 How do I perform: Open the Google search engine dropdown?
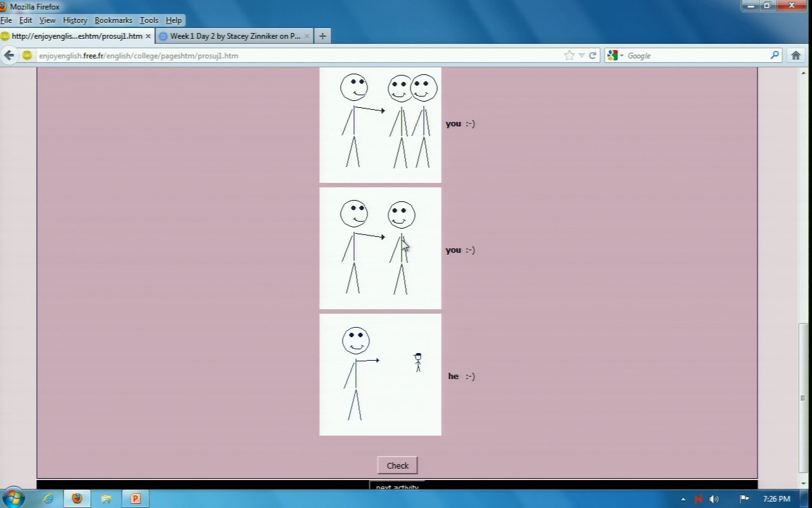615,55
